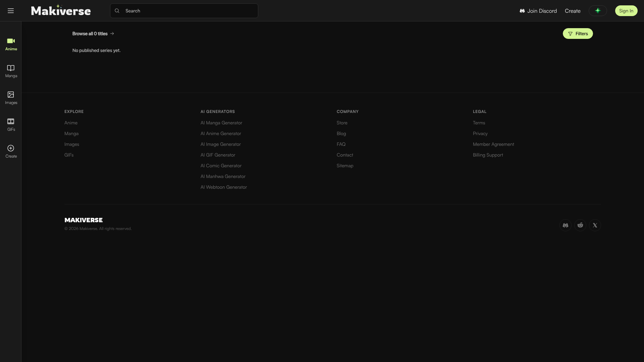Image resolution: width=644 pixels, height=362 pixels.
Task: Focus the Search input field
Action: tap(184, 11)
